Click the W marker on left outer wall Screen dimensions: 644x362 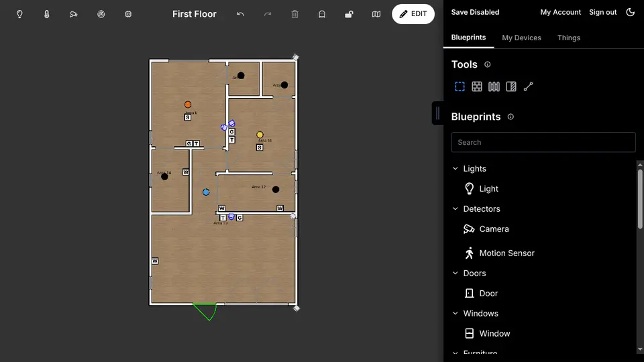pos(155,261)
